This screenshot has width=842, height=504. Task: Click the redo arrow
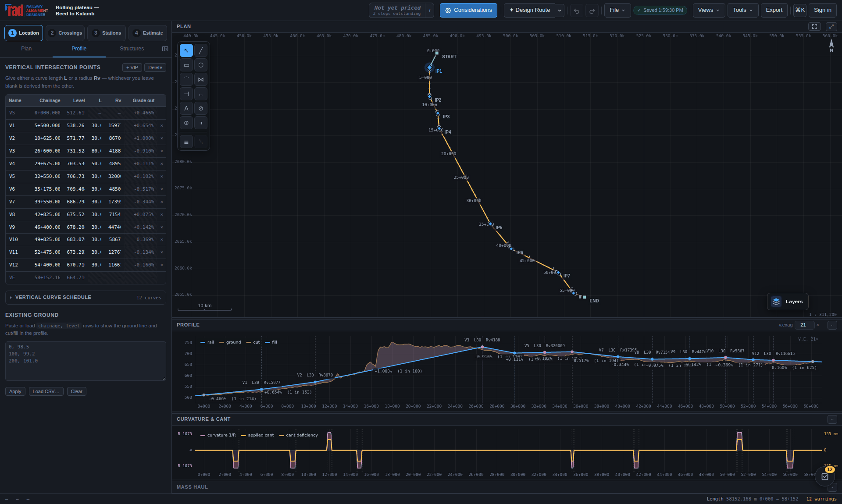coord(592,11)
